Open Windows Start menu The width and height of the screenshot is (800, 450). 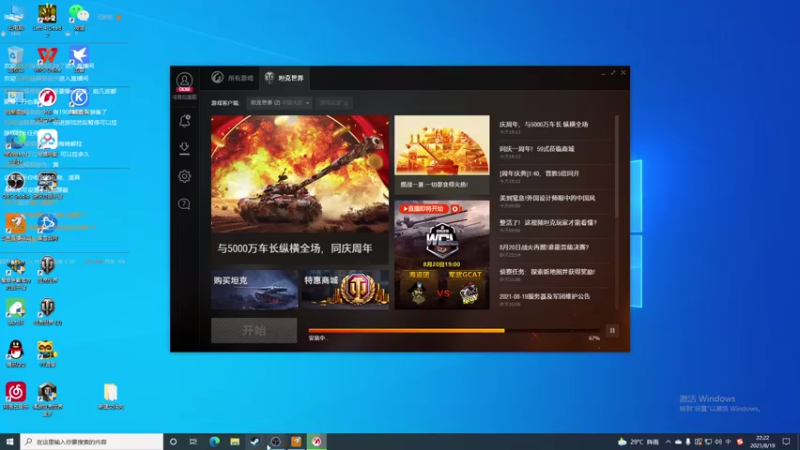click(x=10, y=442)
